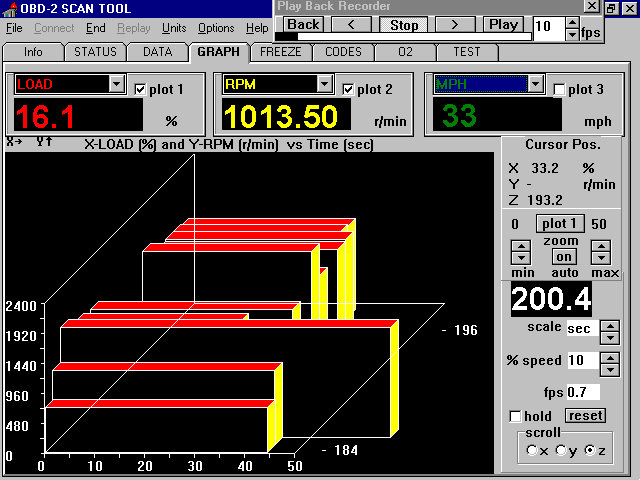Increase the min zoom stepper value

(520, 247)
